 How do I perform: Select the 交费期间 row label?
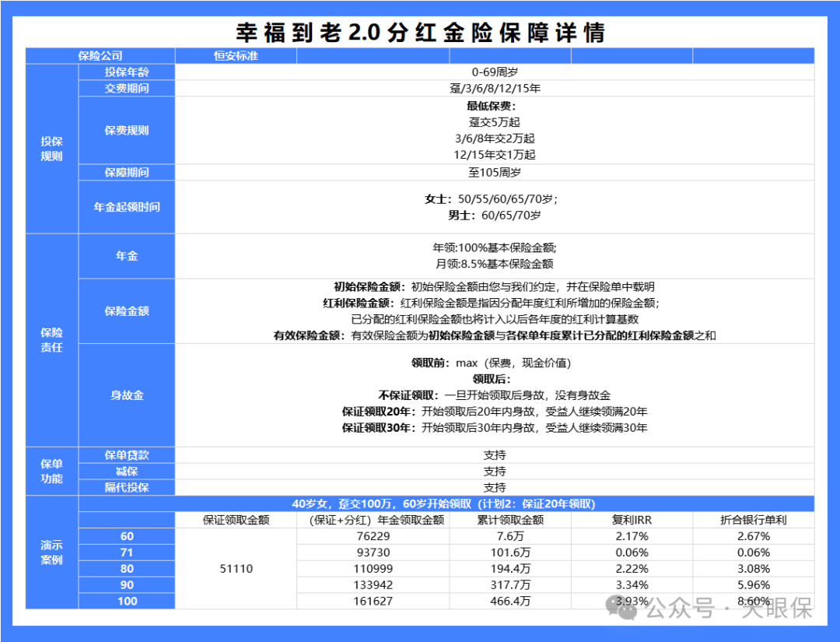[x=126, y=88]
